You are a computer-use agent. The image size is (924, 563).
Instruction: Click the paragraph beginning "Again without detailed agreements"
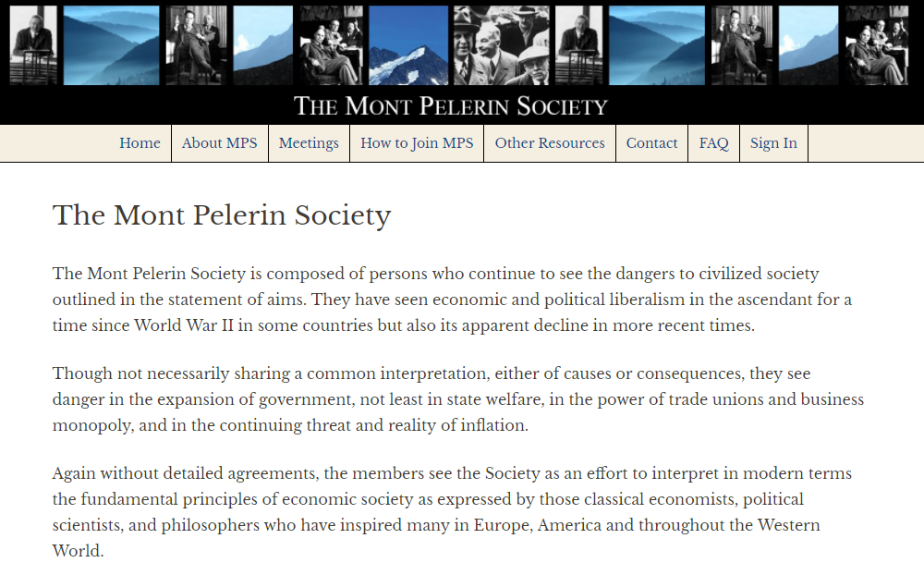(x=452, y=512)
